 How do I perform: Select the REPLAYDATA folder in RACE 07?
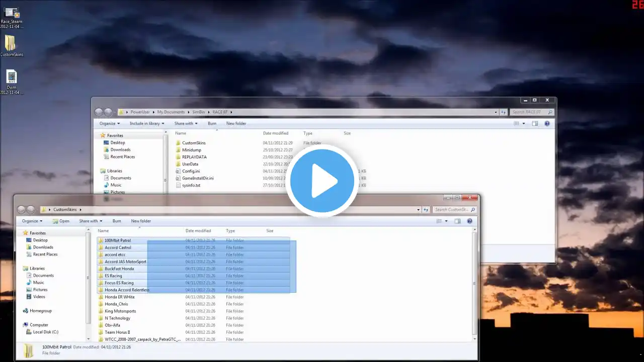(x=191, y=157)
